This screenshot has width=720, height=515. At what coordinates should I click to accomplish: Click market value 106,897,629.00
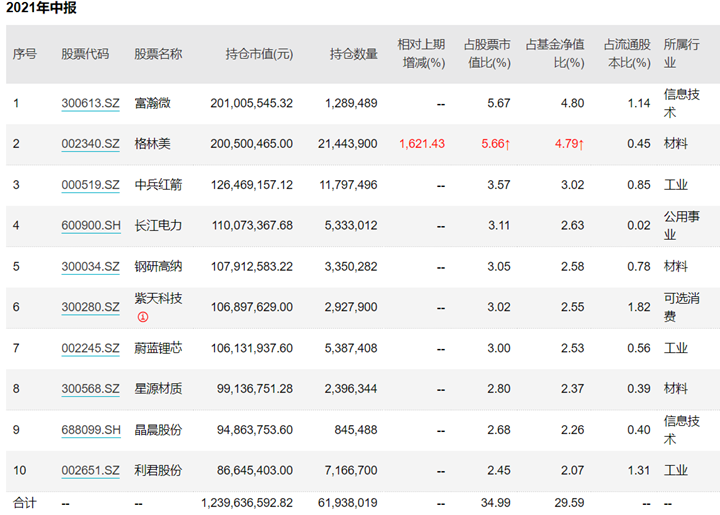(x=252, y=307)
